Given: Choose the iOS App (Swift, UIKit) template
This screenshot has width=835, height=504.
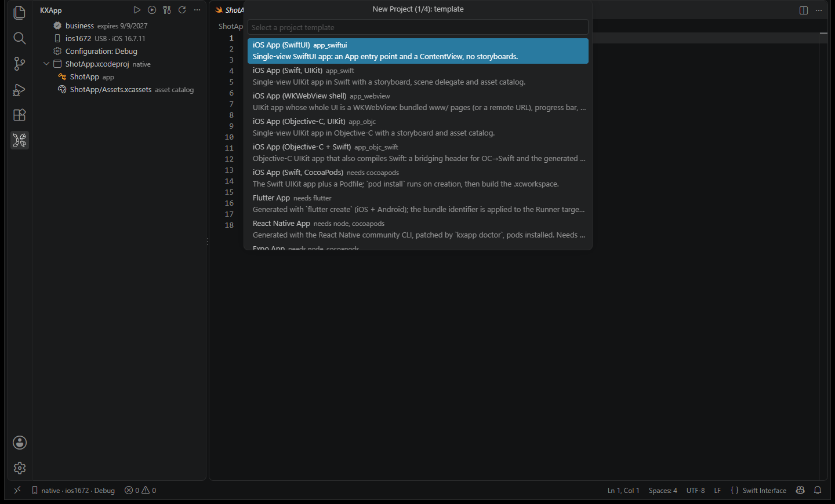Looking at the screenshot, I should tap(418, 76).
